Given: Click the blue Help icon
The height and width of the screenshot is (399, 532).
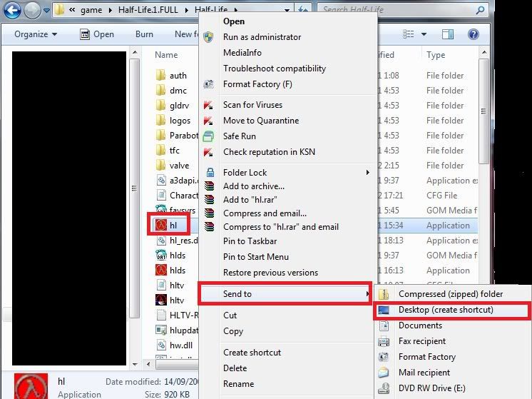Looking at the screenshot, I should (x=473, y=34).
